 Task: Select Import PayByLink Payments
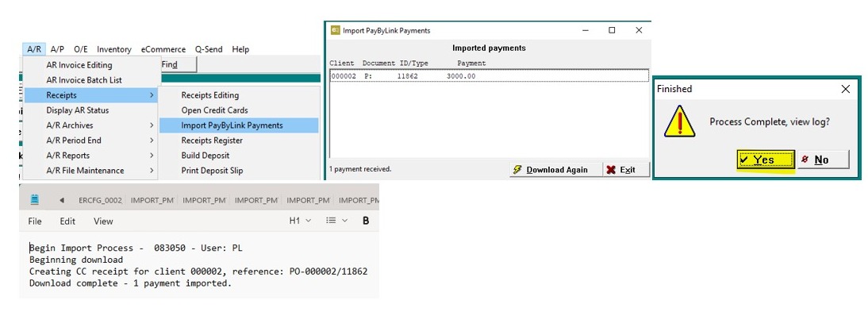[x=239, y=125]
